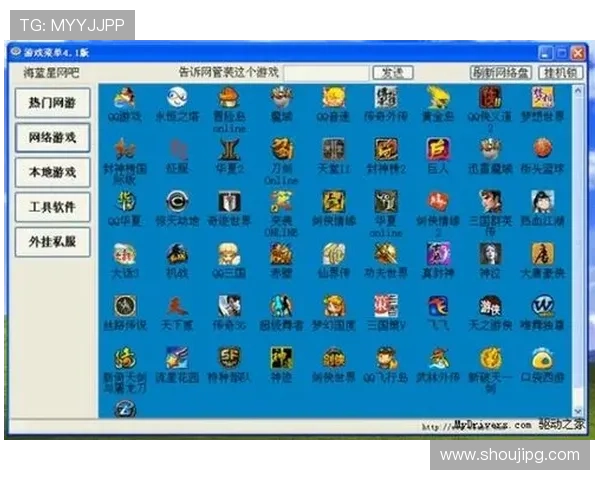
Task: Launch 唯舞独尊 game
Action: coord(542,306)
